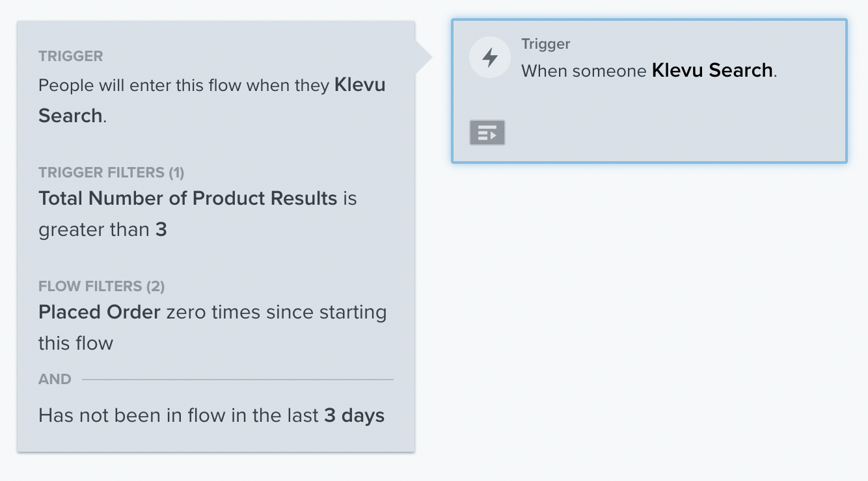Select the blue-outlined Trigger card
The width and height of the screenshot is (868, 481).
click(649, 91)
